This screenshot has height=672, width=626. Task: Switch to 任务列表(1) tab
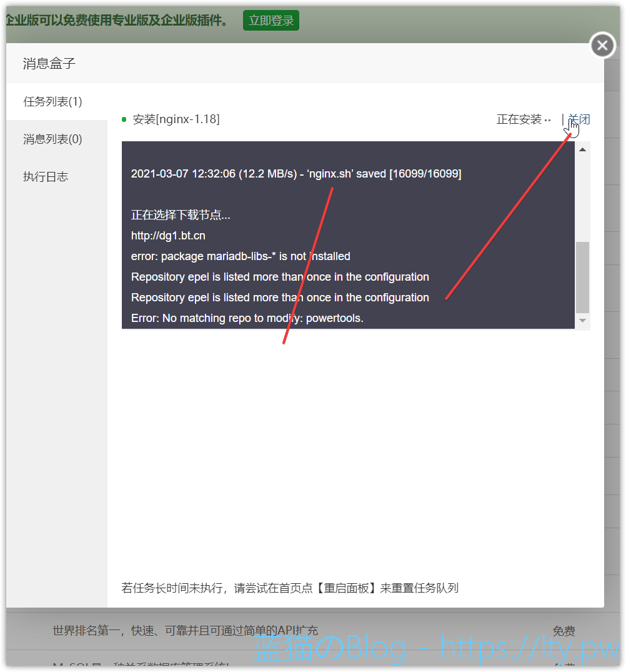(53, 101)
